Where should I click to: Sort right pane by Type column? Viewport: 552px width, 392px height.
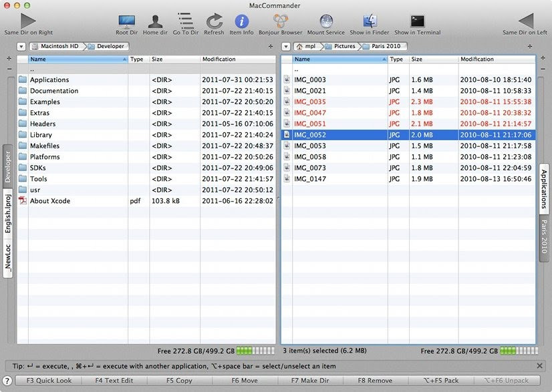pos(398,59)
